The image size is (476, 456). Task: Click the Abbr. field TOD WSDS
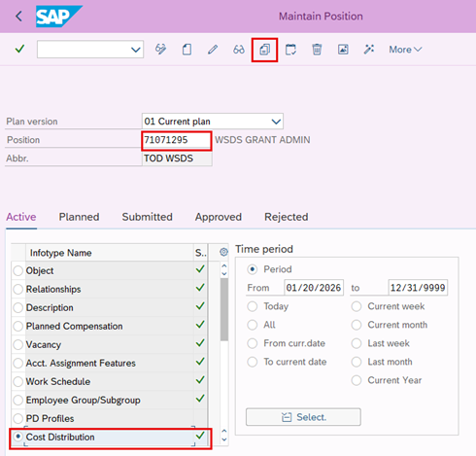click(177, 158)
